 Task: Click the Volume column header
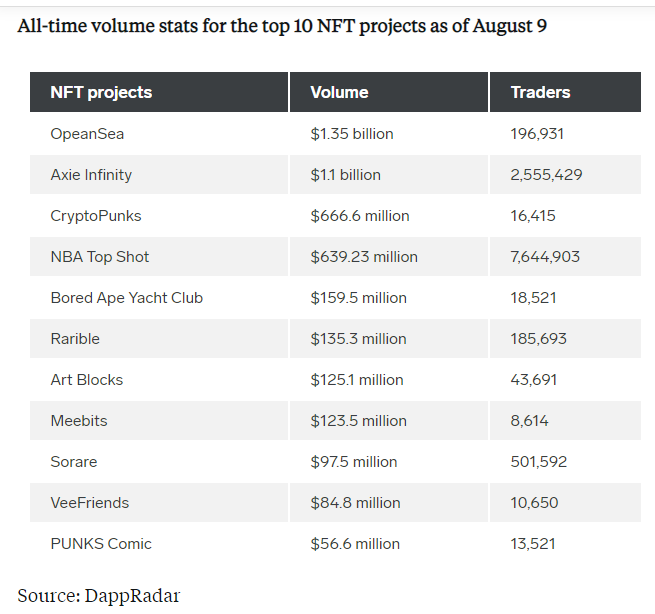[x=339, y=92]
